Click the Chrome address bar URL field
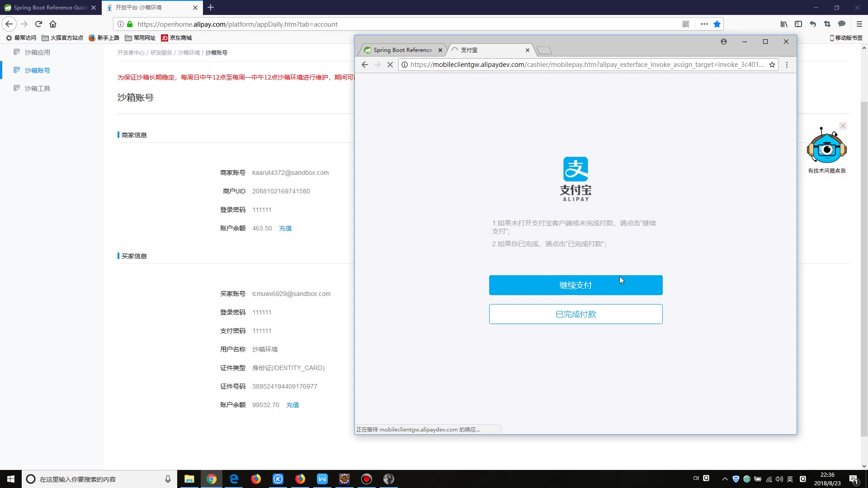868x488 pixels. [587, 65]
